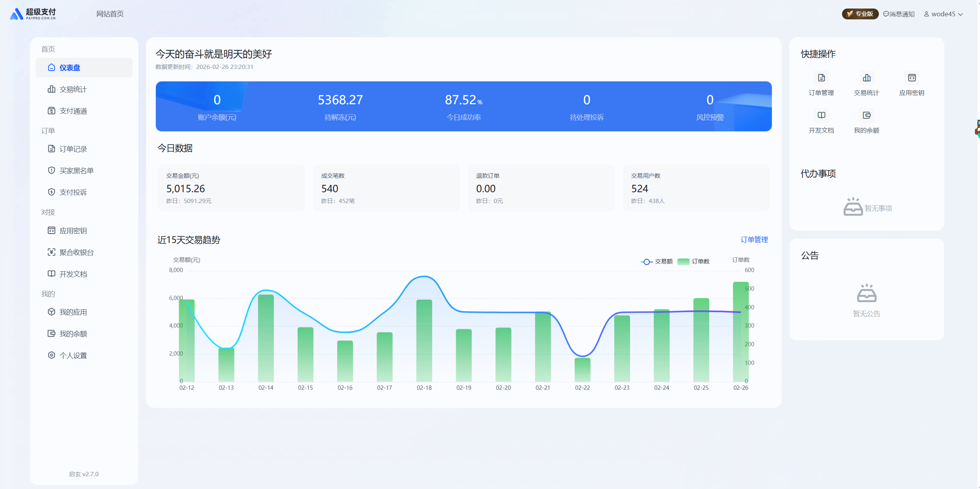This screenshot has width=980, height=489.
Task: Click the 我的余额 quick action icon
Action: (866, 115)
